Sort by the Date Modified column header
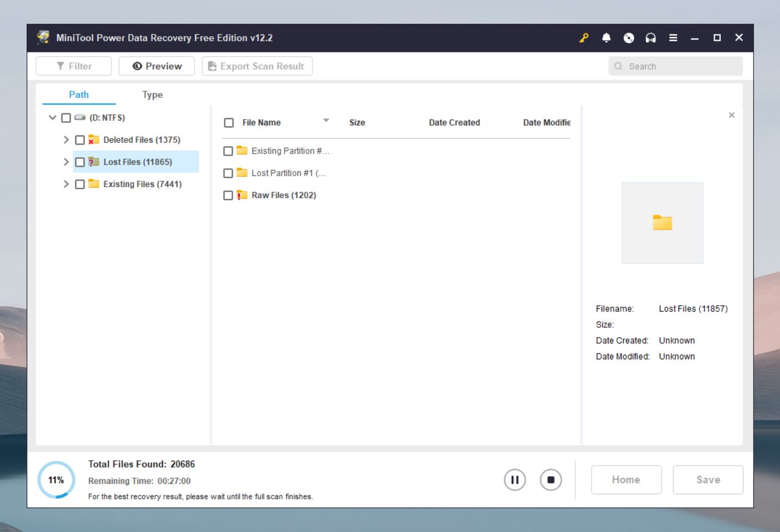The image size is (780, 532). point(547,122)
